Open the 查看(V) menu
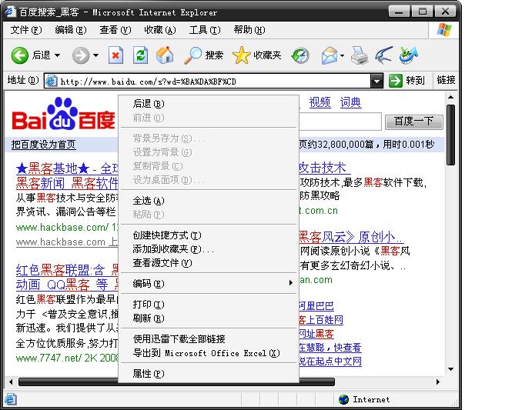 point(115,30)
